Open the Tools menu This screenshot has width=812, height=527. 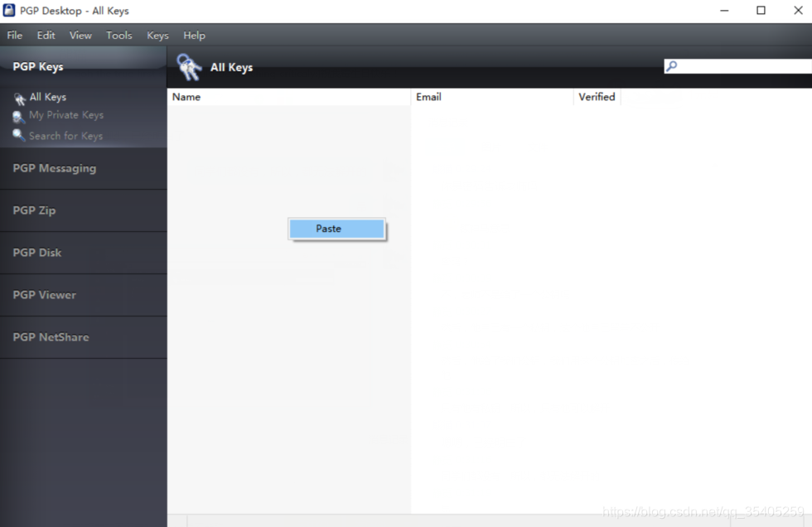click(x=119, y=35)
